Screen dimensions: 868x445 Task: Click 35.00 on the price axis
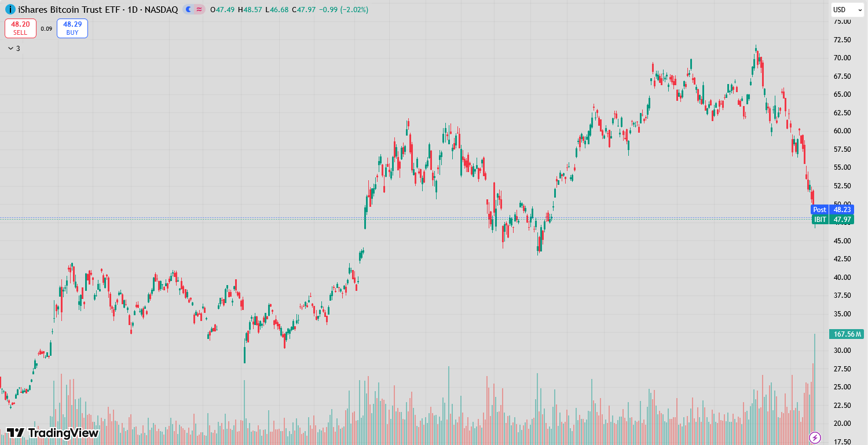click(x=842, y=314)
